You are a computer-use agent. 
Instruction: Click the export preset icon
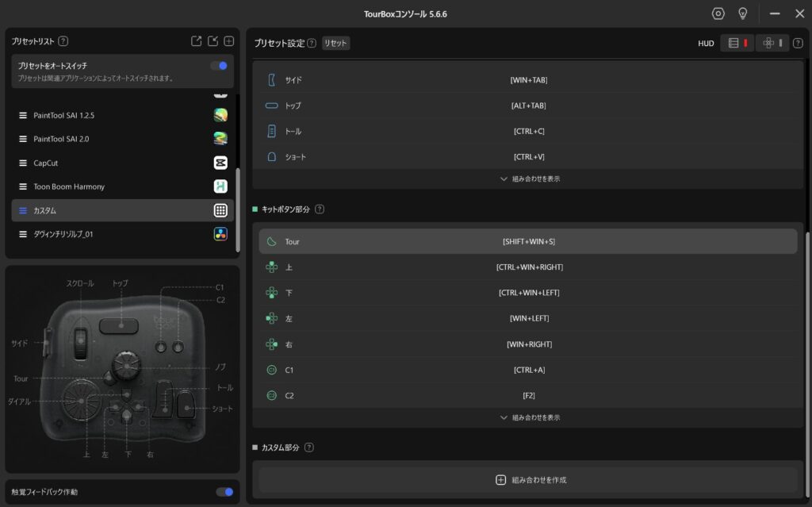(197, 41)
